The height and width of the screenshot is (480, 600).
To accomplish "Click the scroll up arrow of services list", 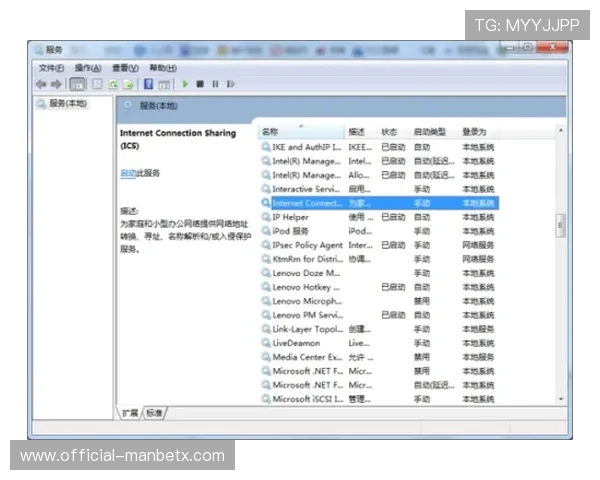I will (561, 131).
